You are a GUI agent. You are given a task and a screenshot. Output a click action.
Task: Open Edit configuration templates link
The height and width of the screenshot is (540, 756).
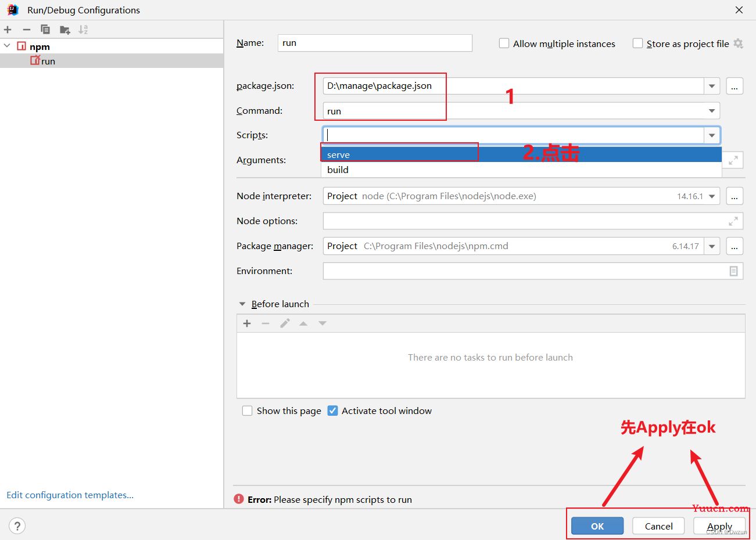coord(70,495)
